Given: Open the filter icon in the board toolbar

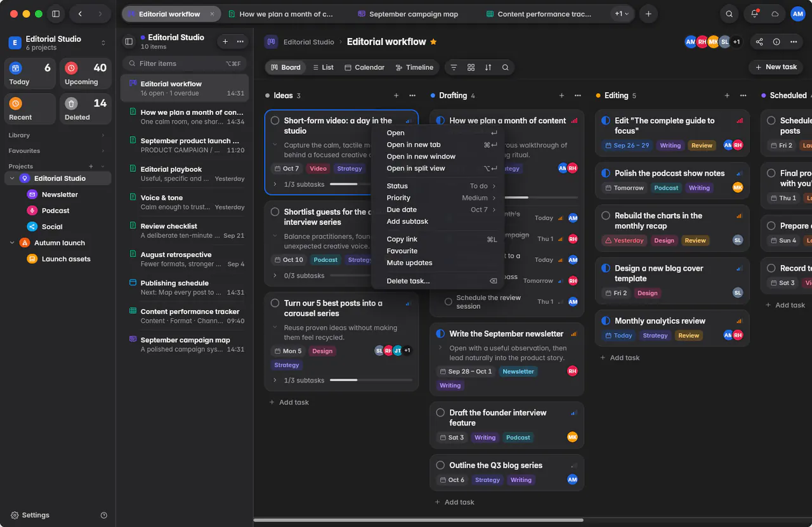Looking at the screenshot, I should [x=454, y=67].
